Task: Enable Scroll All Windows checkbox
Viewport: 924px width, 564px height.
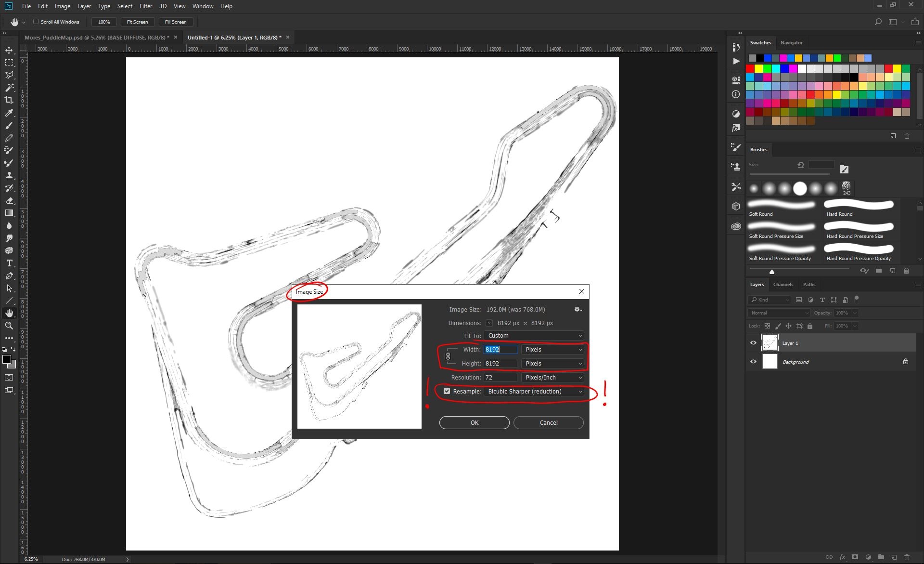Action: coord(36,22)
